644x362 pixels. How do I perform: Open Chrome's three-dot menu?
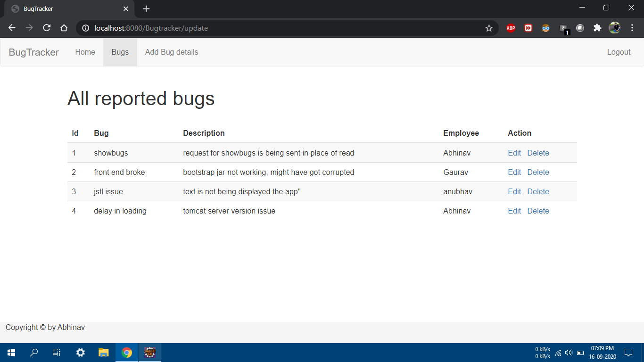coord(633,28)
